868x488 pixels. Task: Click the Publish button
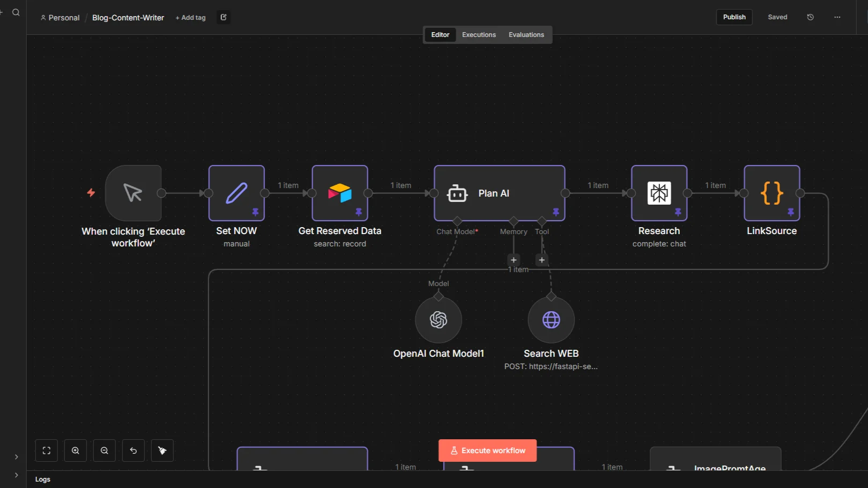734,17
